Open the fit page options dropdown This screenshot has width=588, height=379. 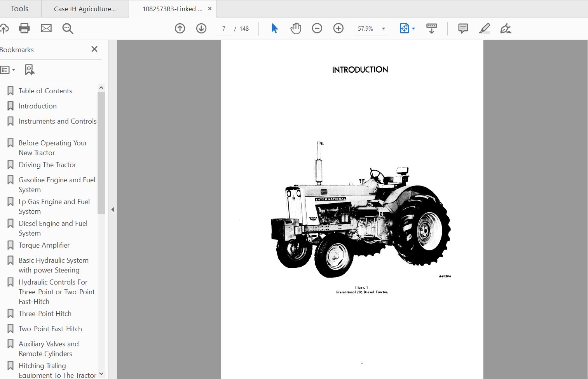click(413, 29)
